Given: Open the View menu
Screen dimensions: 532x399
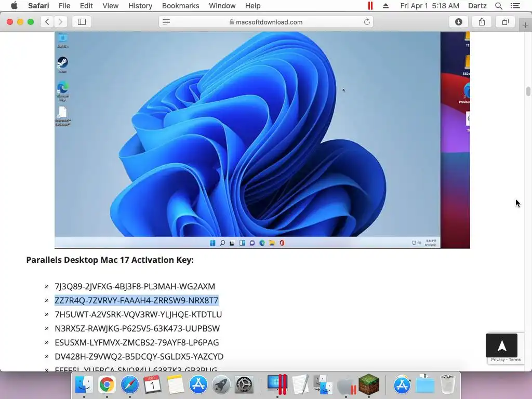Looking at the screenshot, I should point(110,6).
